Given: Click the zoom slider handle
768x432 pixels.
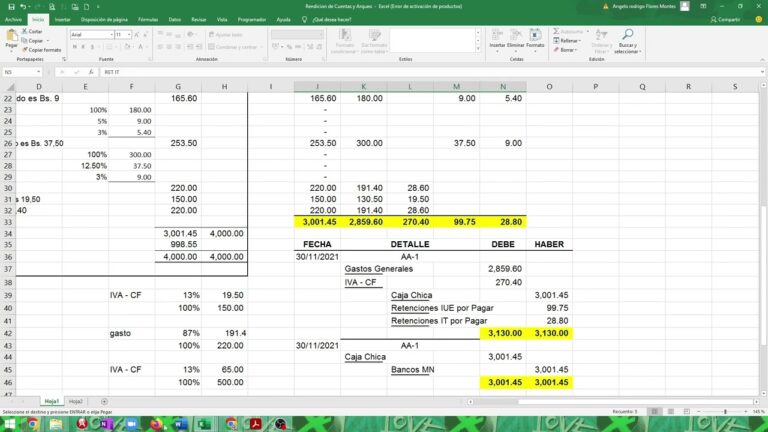Looking at the screenshot, I should tap(725, 411).
